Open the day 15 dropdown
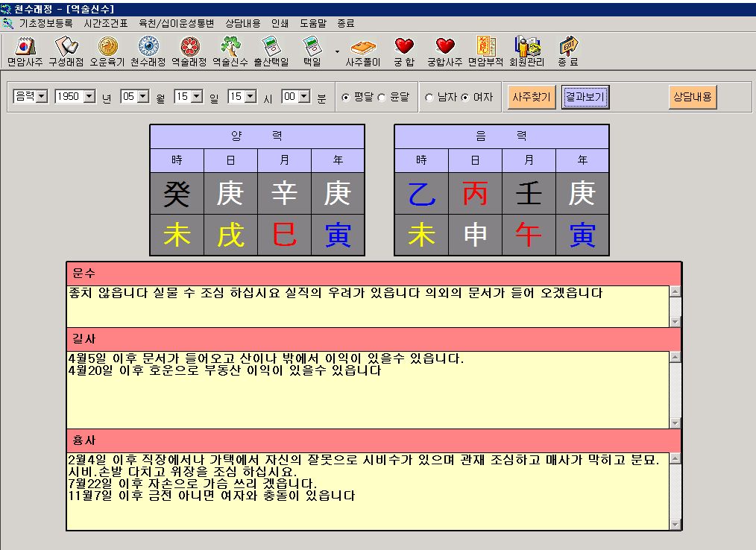 click(x=197, y=96)
